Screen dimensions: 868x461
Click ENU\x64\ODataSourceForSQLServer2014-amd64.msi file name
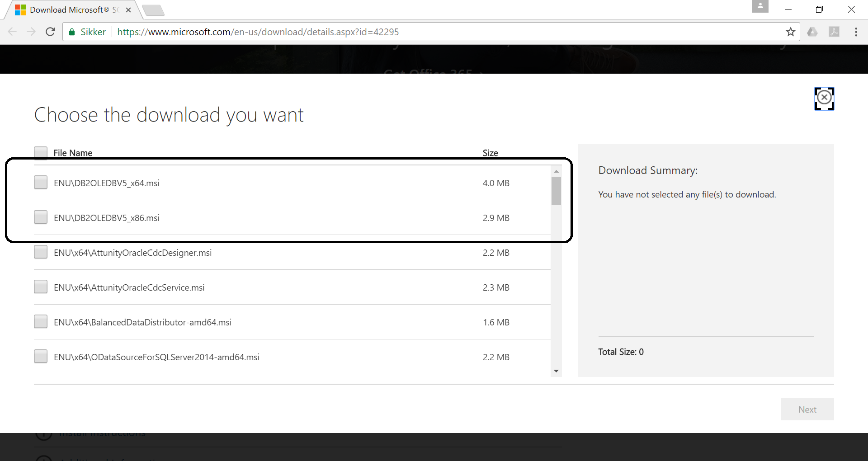coord(157,357)
